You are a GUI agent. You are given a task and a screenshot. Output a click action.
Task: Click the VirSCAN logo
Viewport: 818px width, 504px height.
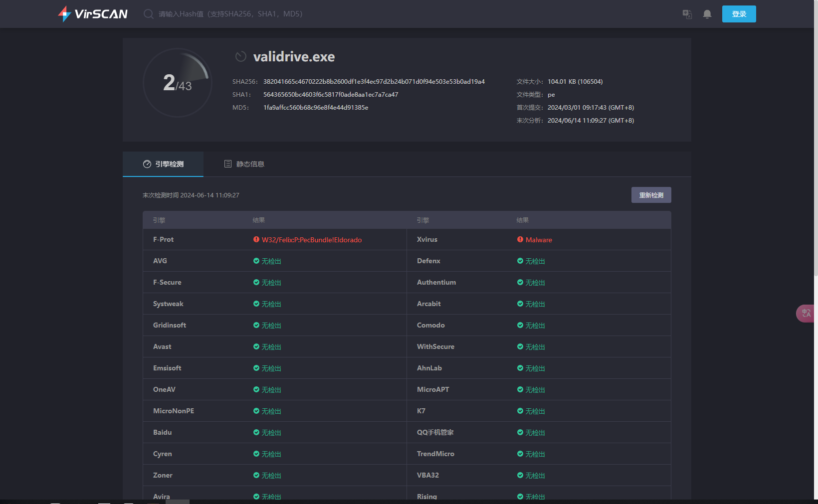click(x=93, y=14)
